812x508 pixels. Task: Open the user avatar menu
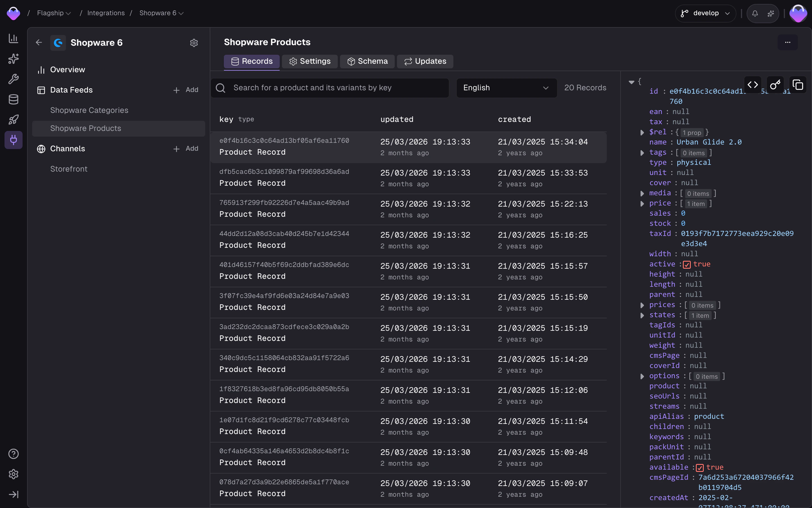pyautogui.click(x=798, y=14)
